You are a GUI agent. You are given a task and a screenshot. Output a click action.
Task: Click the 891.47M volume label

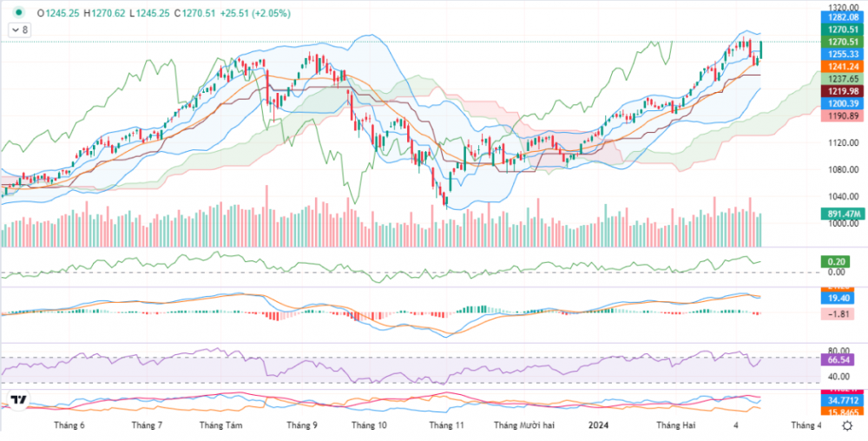click(841, 214)
